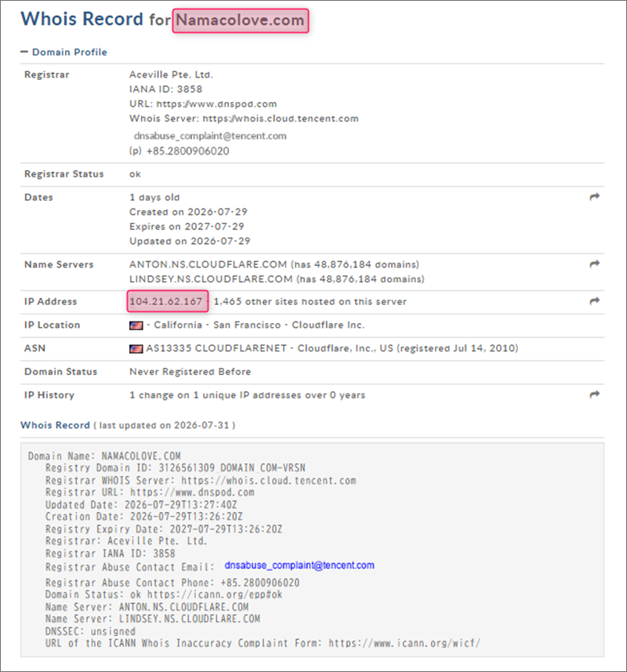Click 'Registry Domain ID: 3126561309_DOMAIN_COM-VRSN'

pos(175,468)
